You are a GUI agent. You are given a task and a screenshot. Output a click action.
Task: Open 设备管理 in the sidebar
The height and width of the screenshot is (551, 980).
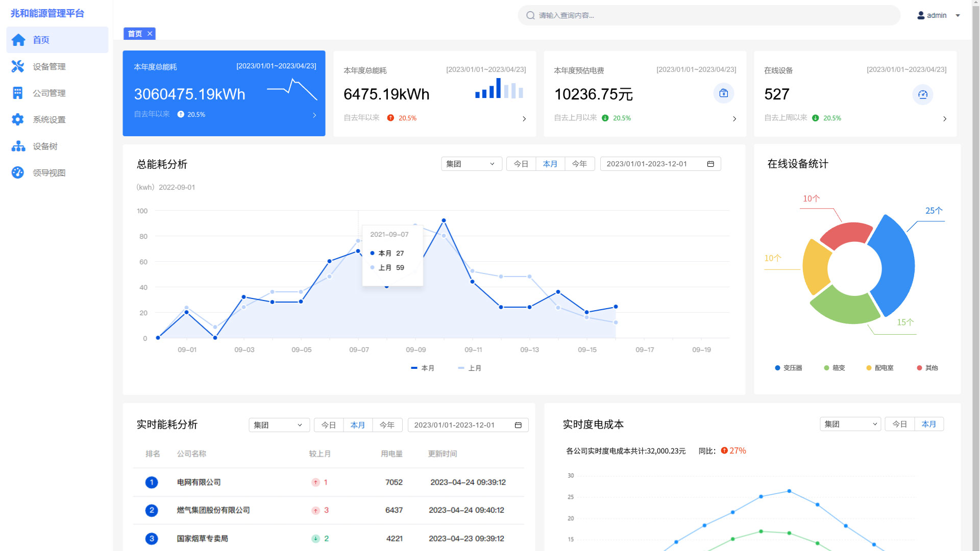[x=57, y=66]
